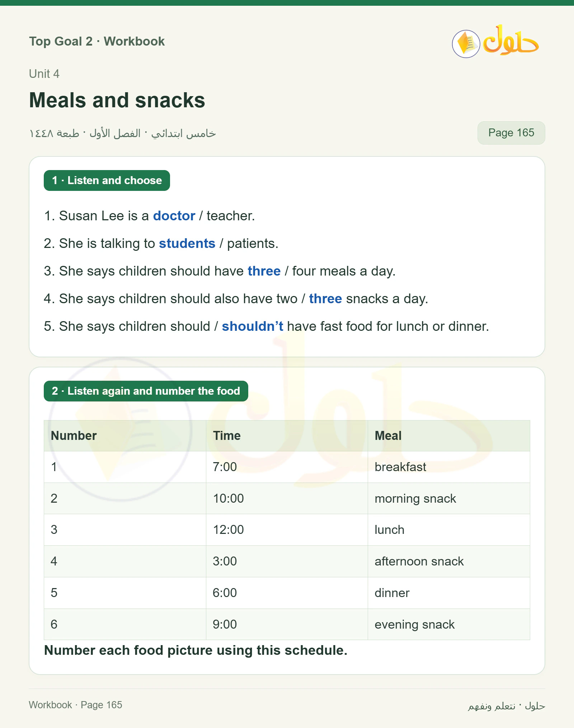Click the 'Top Goal 2 · Workbook' title
Image resolution: width=574 pixels, height=728 pixels.
click(x=97, y=41)
